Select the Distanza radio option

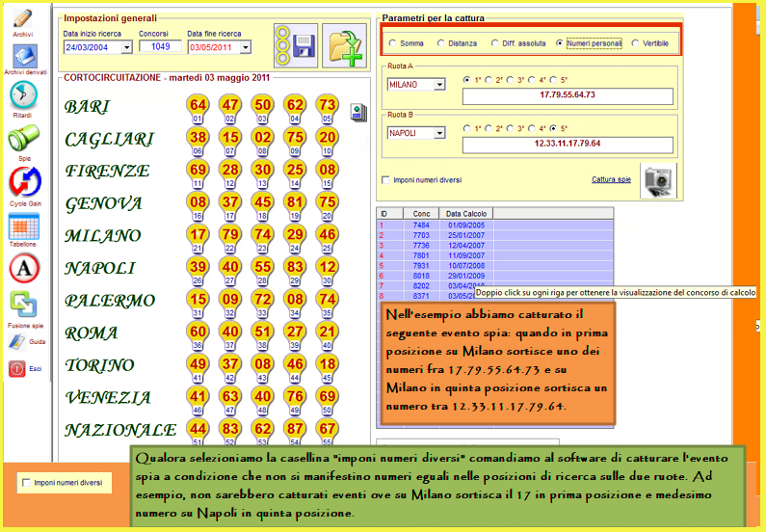440,43
